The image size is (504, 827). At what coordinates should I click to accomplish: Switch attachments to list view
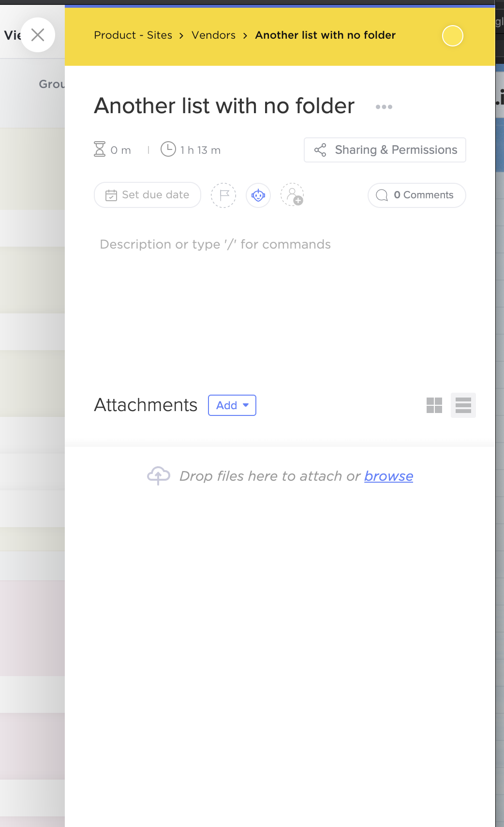click(463, 405)
